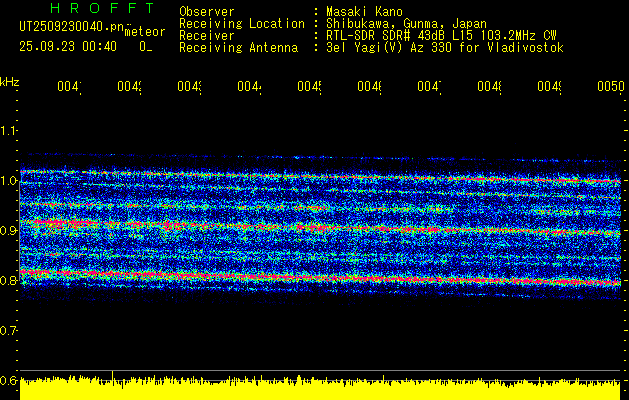Click the Receiving Location label
The height and width of the screenshot is (400, 629).
[x=242, y=24]
